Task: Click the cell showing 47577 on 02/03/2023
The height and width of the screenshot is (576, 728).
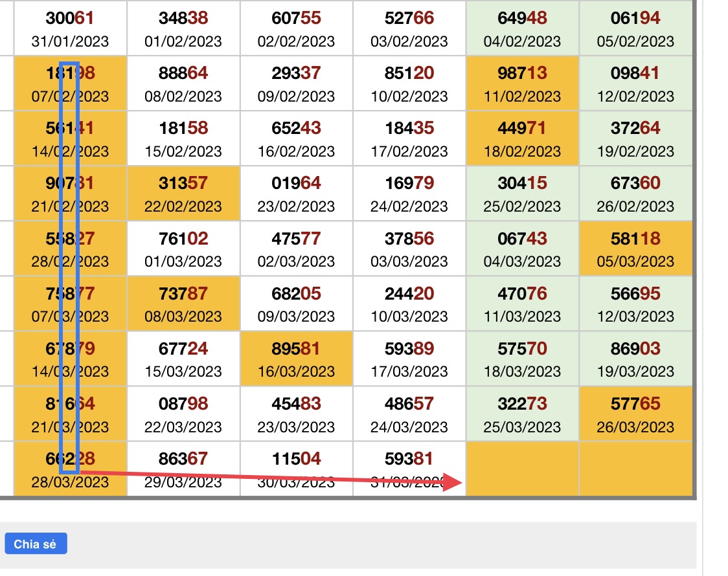Action: coord(296,249)
